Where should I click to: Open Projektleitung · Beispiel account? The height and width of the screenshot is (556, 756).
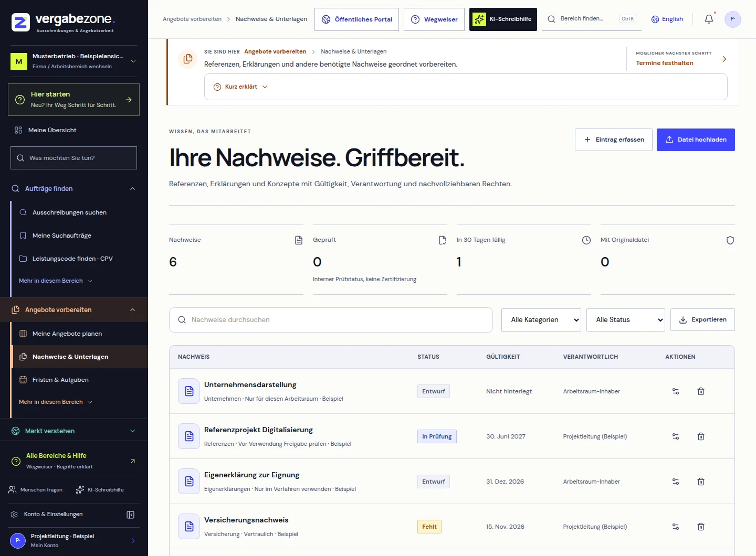[x=73, y=541]
